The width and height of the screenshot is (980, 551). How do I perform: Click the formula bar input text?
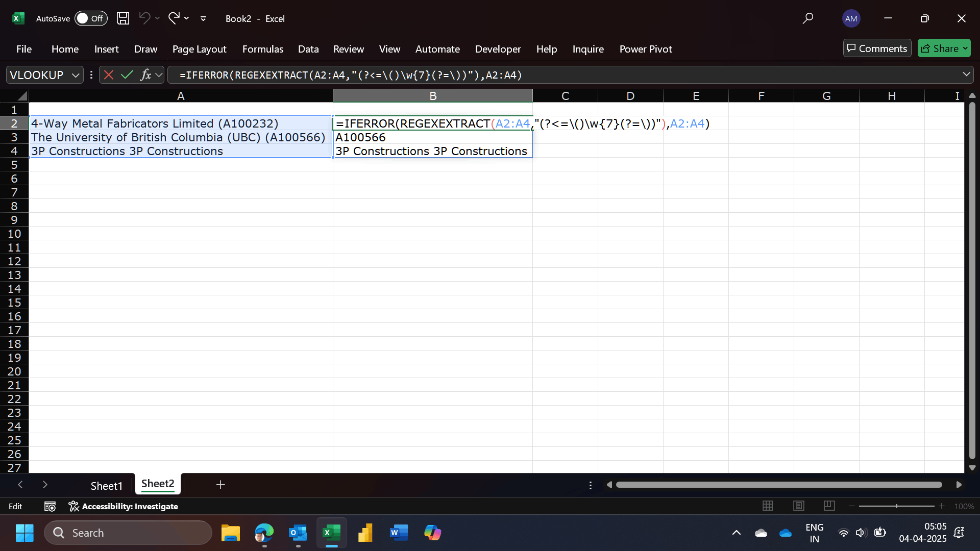point(351,75)
